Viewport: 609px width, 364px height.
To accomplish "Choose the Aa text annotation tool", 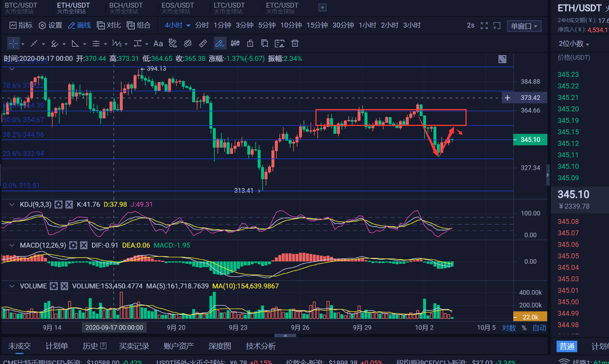I will [158, 44].
